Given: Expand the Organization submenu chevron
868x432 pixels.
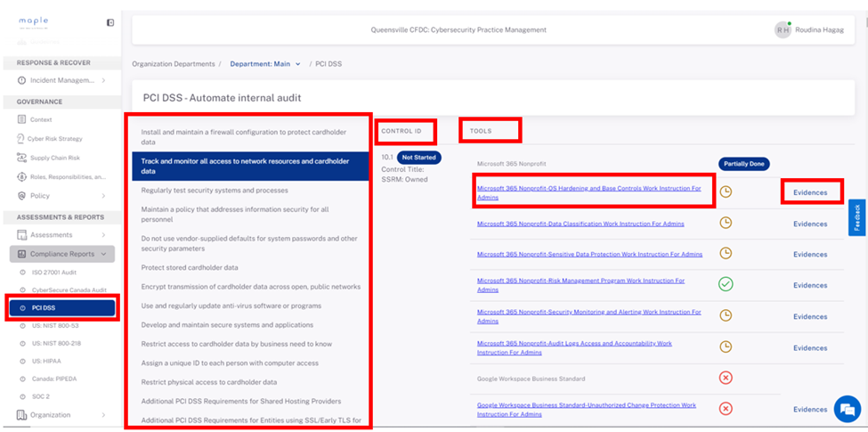Looking at the screenshot, I should tap(103, 415).
